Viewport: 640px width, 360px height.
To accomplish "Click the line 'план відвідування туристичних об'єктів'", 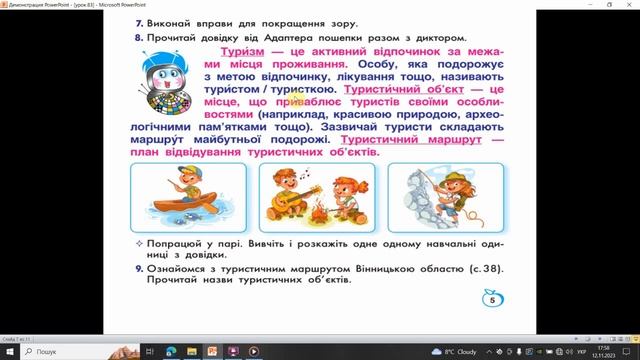I will 255,152.
